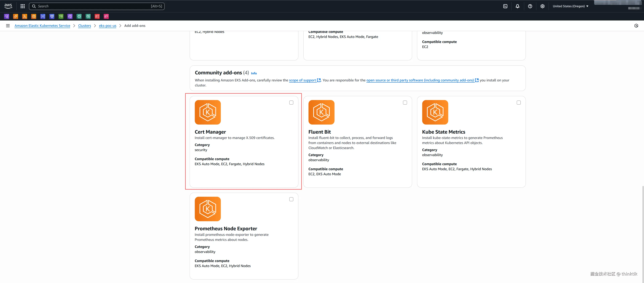Open the red ID-card favorite shortcut
Image resolution: width=644 pixels, height=283 pixels.
tap(97, 16)
